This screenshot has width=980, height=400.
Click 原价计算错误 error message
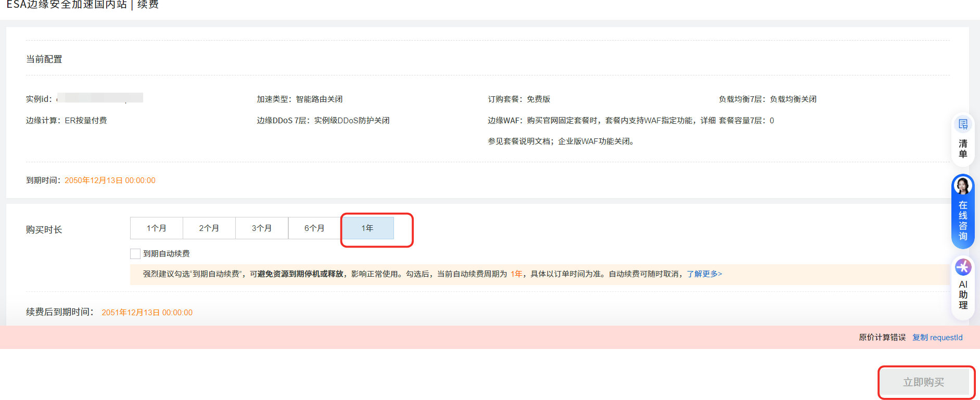882,338
